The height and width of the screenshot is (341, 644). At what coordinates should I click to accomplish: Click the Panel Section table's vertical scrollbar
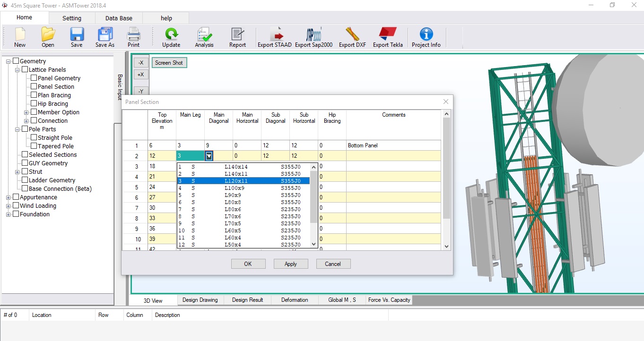tap(446, 181)
